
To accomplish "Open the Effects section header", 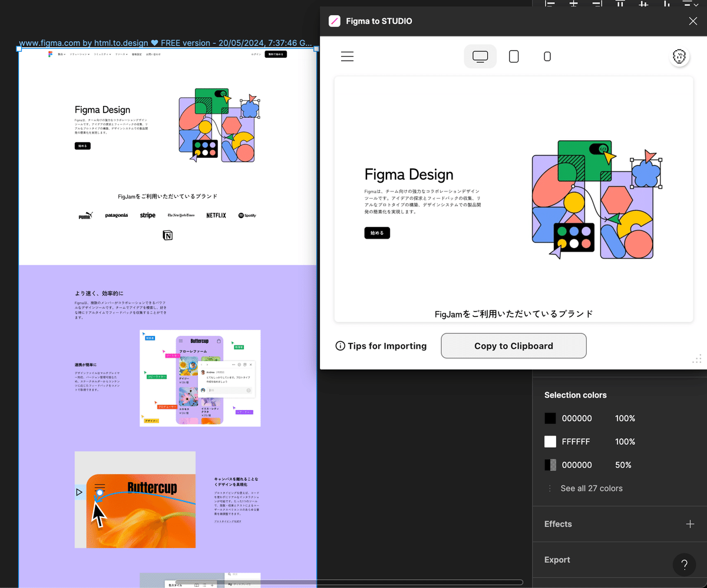I will click(x=558, y=524).
